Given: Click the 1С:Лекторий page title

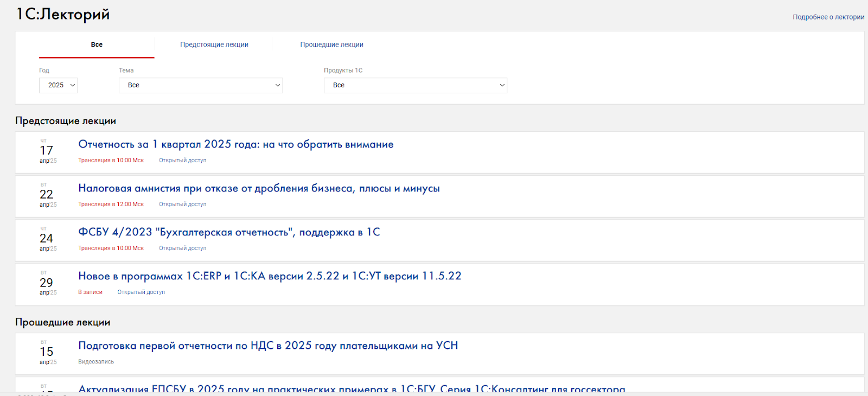Looking at the screenshot, I should click(63, 14).
